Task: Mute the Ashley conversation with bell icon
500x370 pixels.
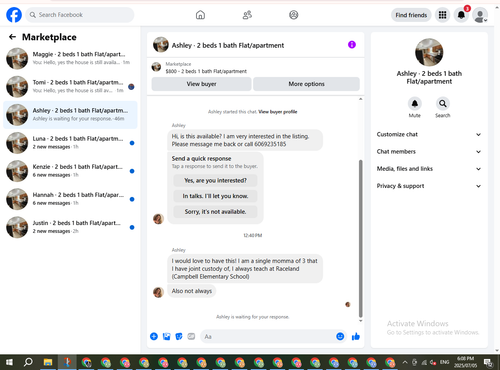Action: point(415,104)
